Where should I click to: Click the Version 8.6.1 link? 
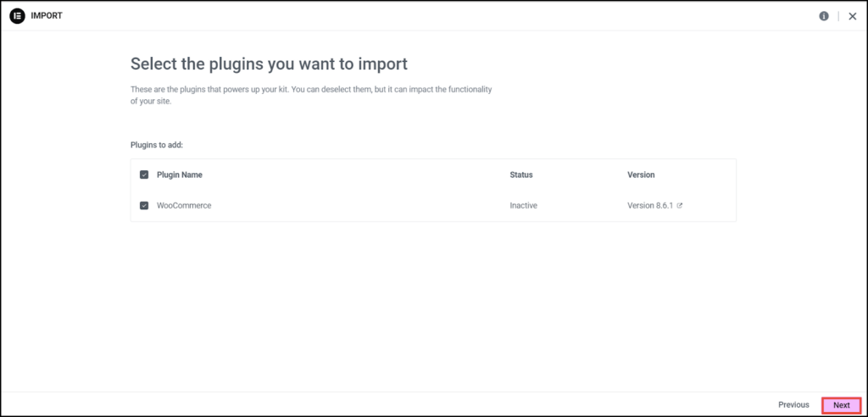pos(650,205)
